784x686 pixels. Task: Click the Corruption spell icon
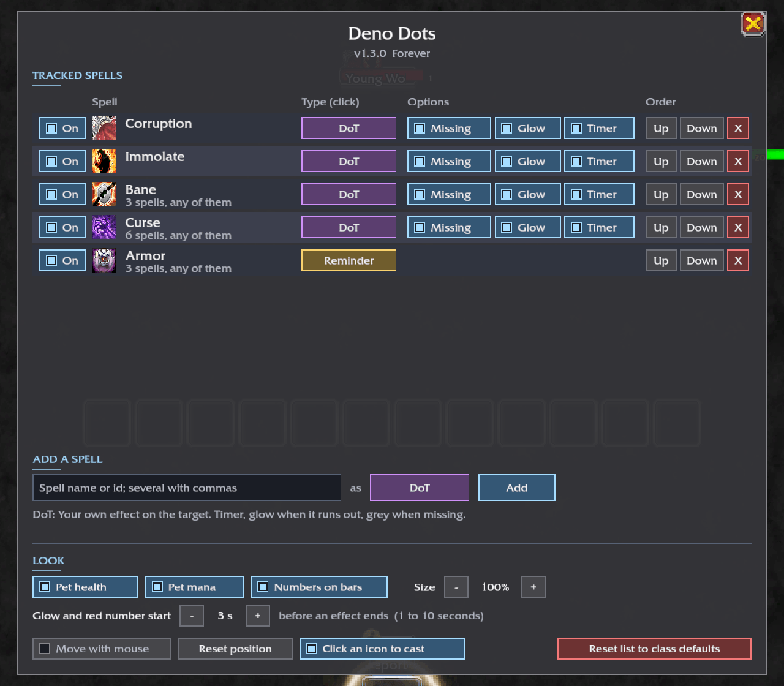(104, 128)
